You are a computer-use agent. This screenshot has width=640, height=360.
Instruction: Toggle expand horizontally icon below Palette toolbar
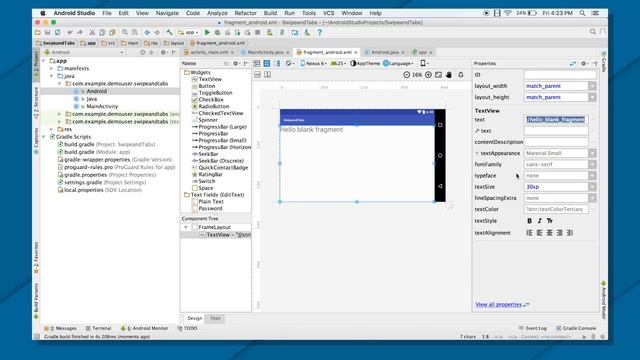[x=257, y=75]
